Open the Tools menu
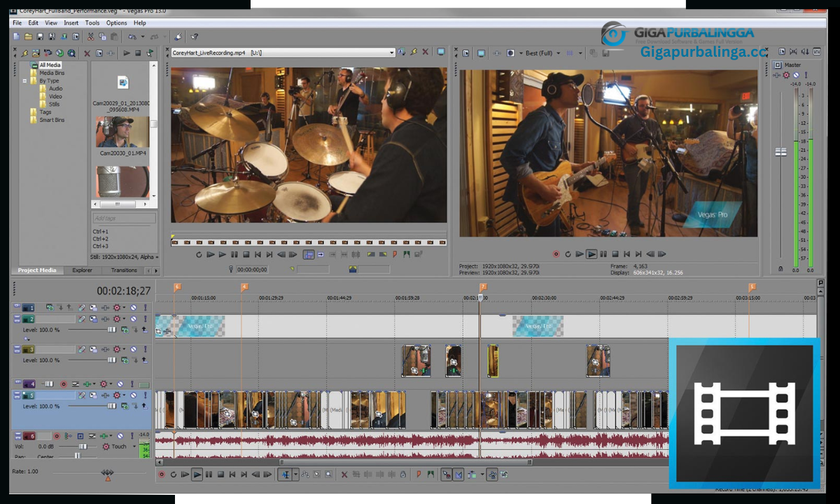 click(92, 23)
